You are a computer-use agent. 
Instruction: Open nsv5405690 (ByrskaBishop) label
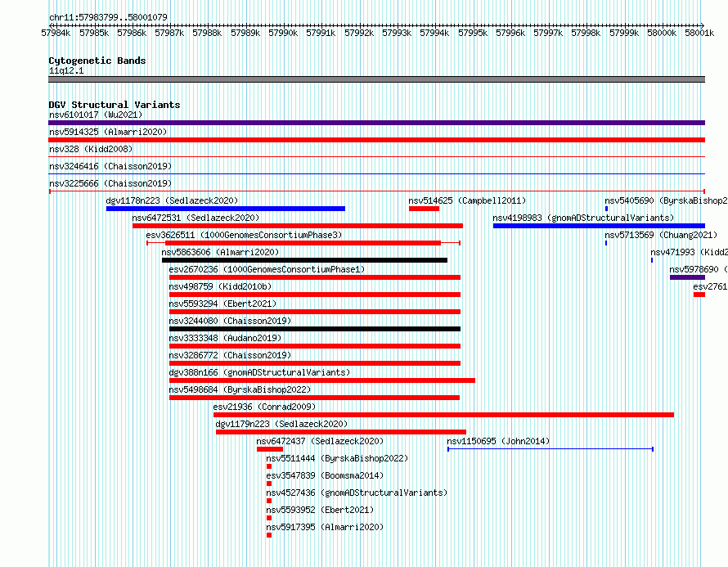pyautogui.click(x=666, y=200)
